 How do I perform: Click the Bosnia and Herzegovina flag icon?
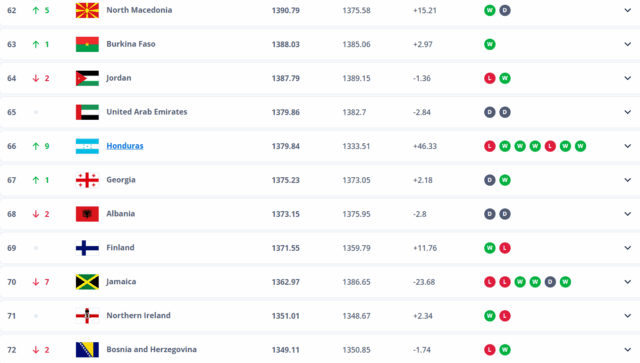pos(87,350)
